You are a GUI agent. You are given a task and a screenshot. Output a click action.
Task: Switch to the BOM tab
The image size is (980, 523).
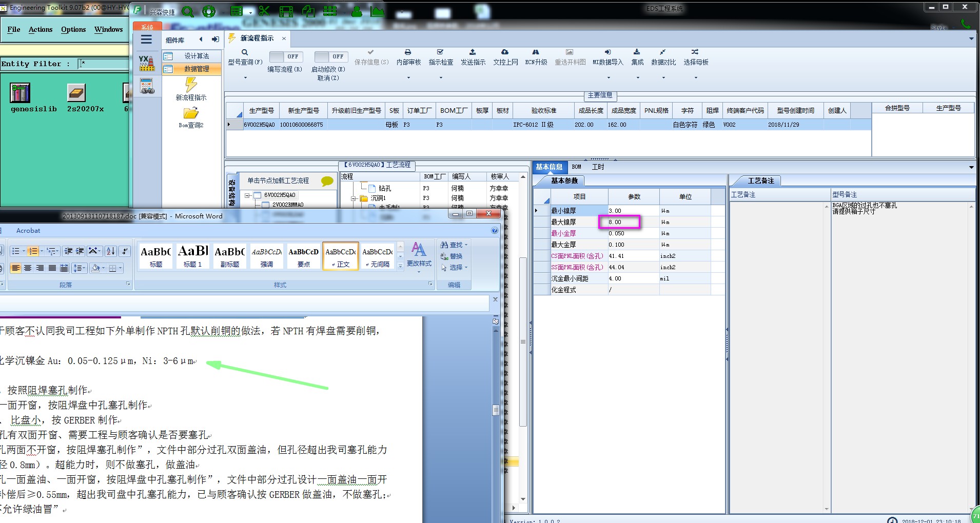[576, 167]
